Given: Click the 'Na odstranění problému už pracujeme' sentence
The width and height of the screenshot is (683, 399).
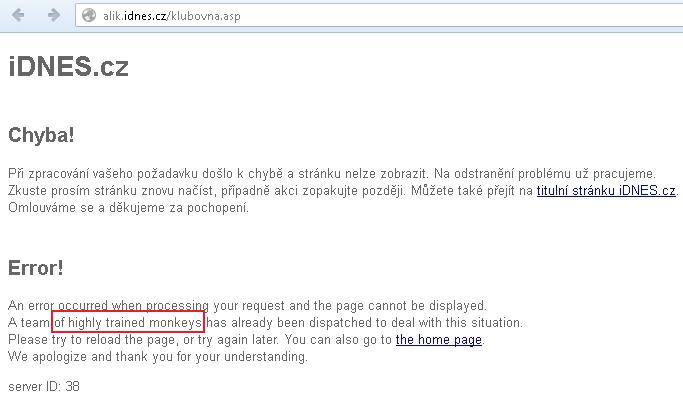Looking at the screenshot, I should 545,174.
